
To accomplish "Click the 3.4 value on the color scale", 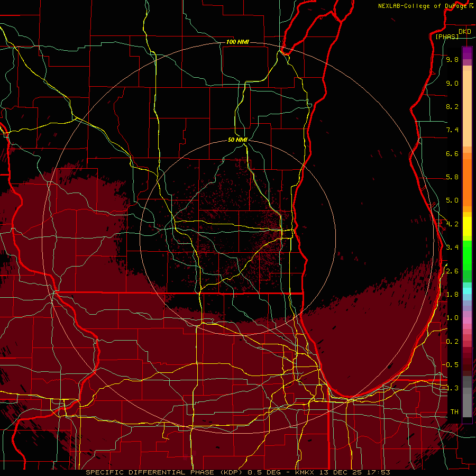I will click(452, 248).
